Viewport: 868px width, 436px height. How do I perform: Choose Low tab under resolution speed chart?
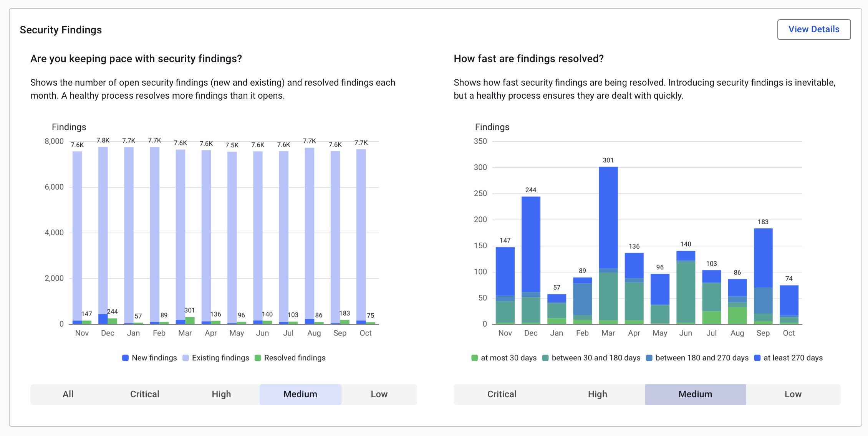tap(793, 394)
